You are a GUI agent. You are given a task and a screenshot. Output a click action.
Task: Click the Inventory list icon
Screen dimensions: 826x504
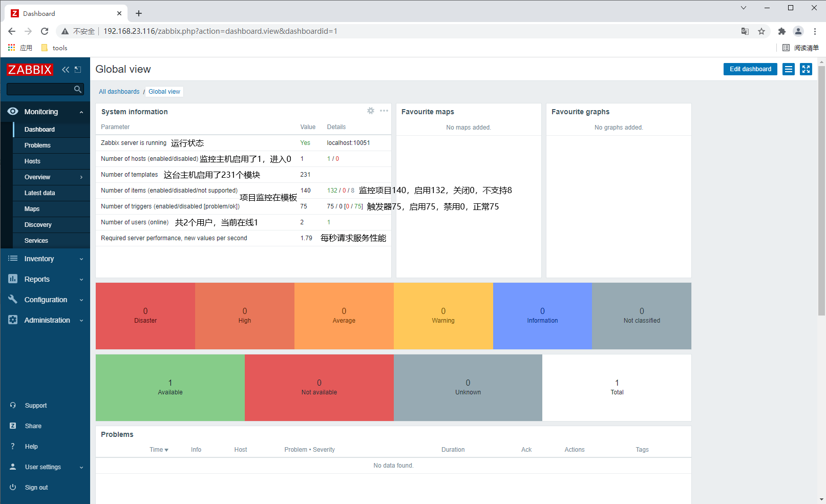coord(13,259)
